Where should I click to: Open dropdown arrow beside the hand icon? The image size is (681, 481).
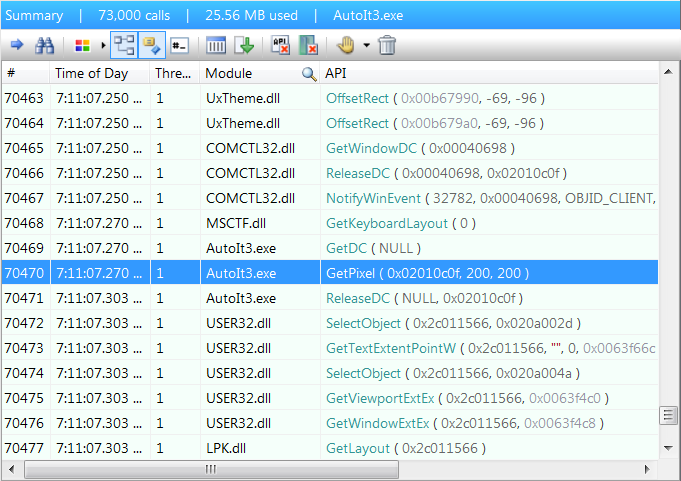point(366,45)
